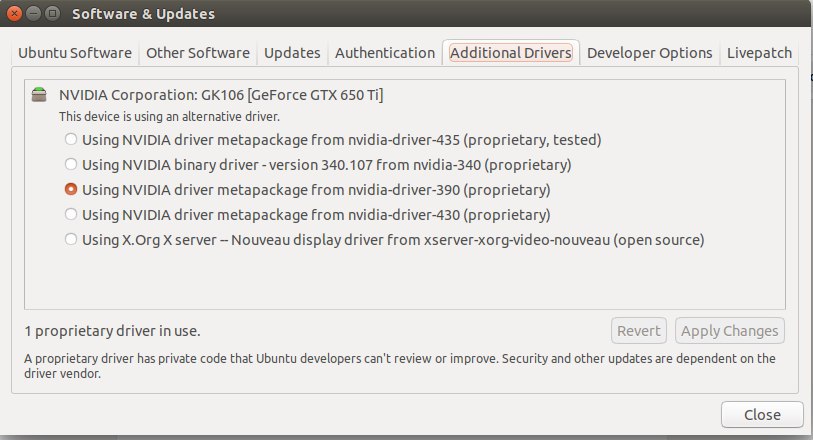Click the 'Software & Updates' window title
This screenshot has width=813, height=440.
tap(143, 14)
